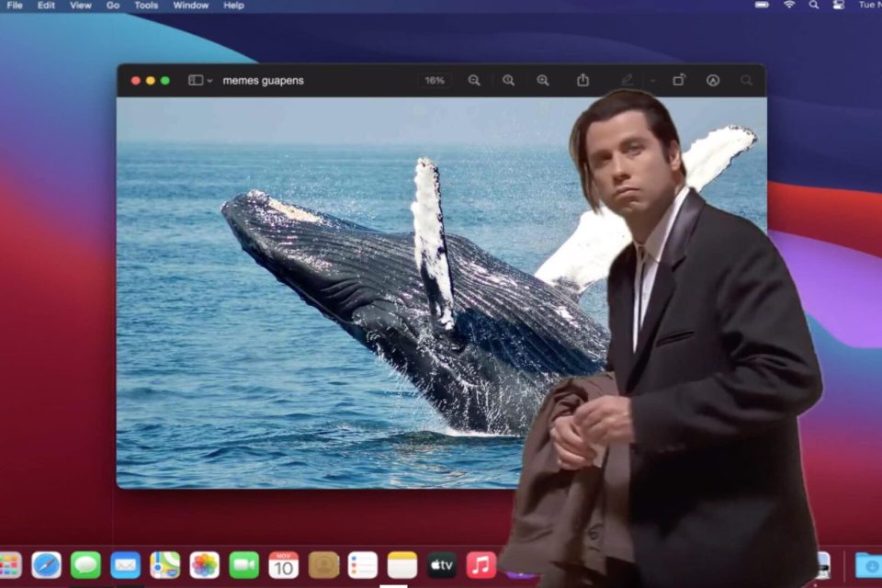Zoom in using the plus magnifier icon

(543, 81)
